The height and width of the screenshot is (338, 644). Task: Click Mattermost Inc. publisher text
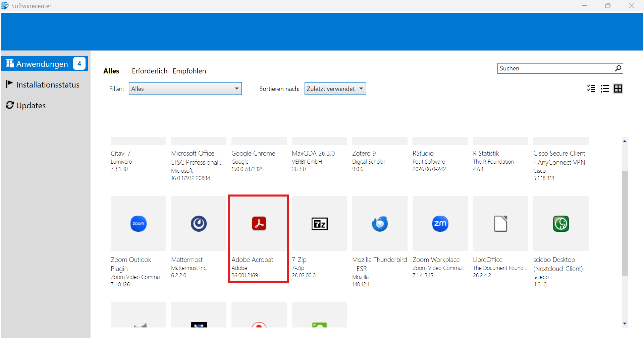(189, 268)
